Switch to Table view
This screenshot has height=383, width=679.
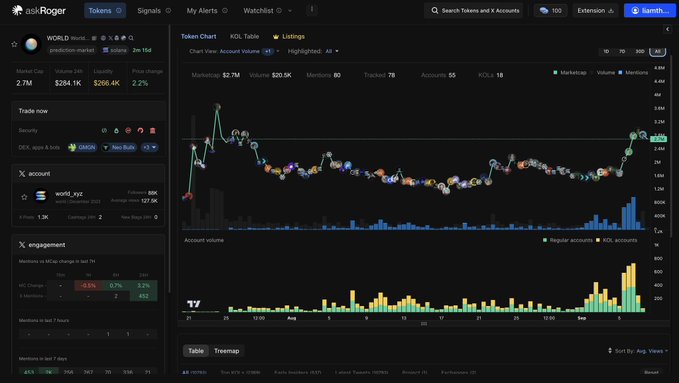pyautogui.click(x=196, y=351)
